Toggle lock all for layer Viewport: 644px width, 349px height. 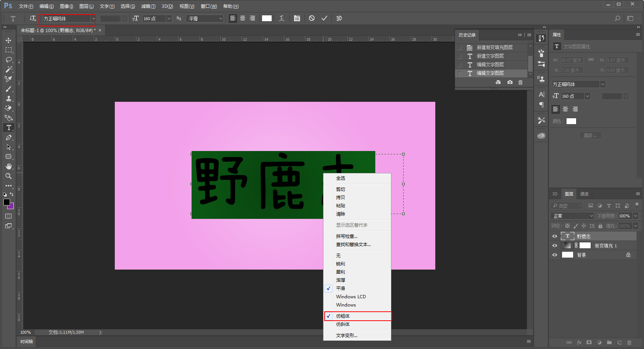[x=600, y=226]
